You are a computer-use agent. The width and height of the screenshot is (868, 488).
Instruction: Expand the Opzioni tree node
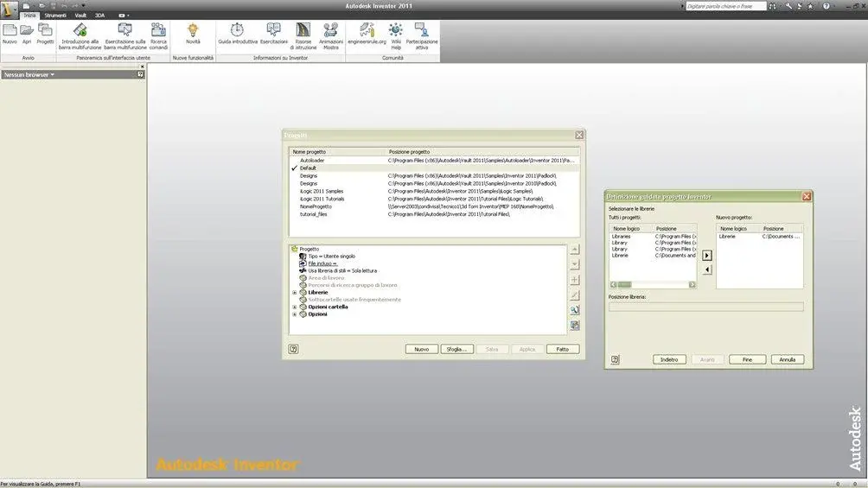coord(295,314)
